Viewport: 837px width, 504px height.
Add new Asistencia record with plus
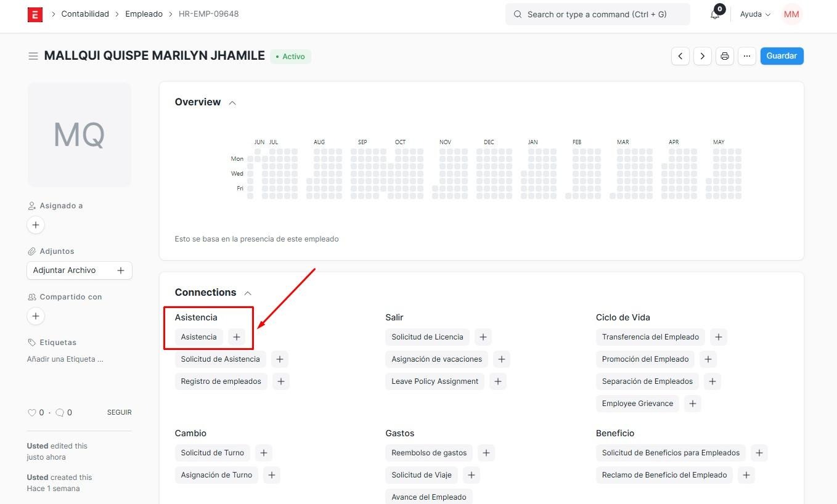tap(237, 337)
